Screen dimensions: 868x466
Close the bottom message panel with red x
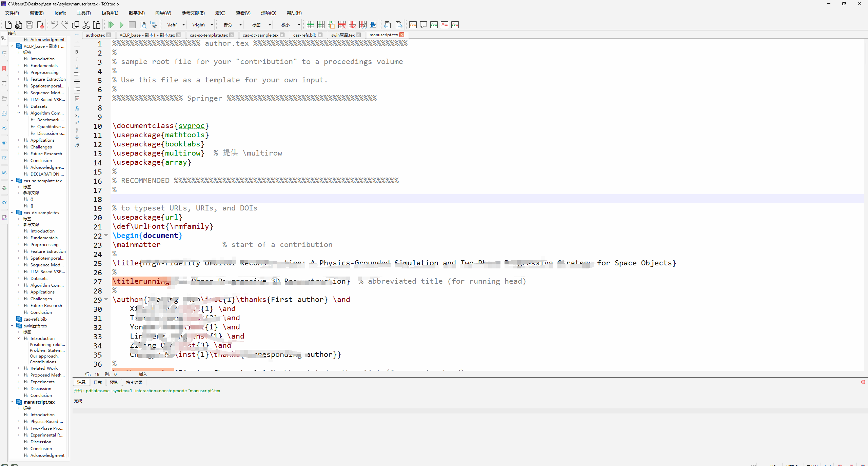coord(863,382)
